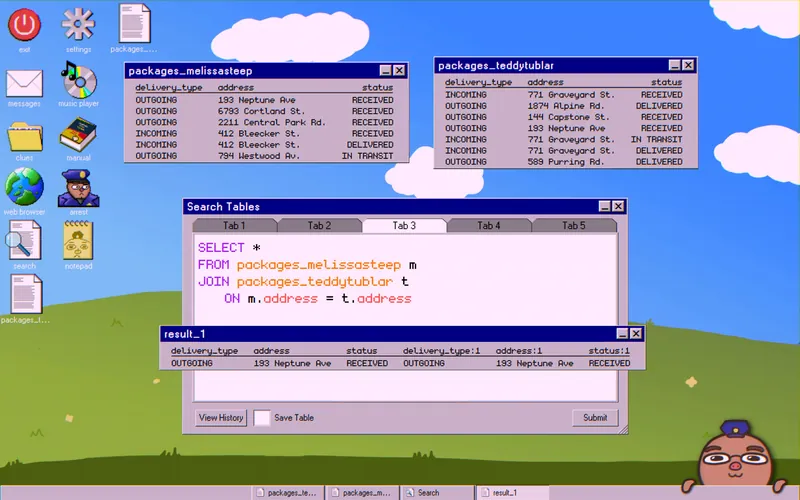Click "address:1" column header in result_1

tap(518, 351)
